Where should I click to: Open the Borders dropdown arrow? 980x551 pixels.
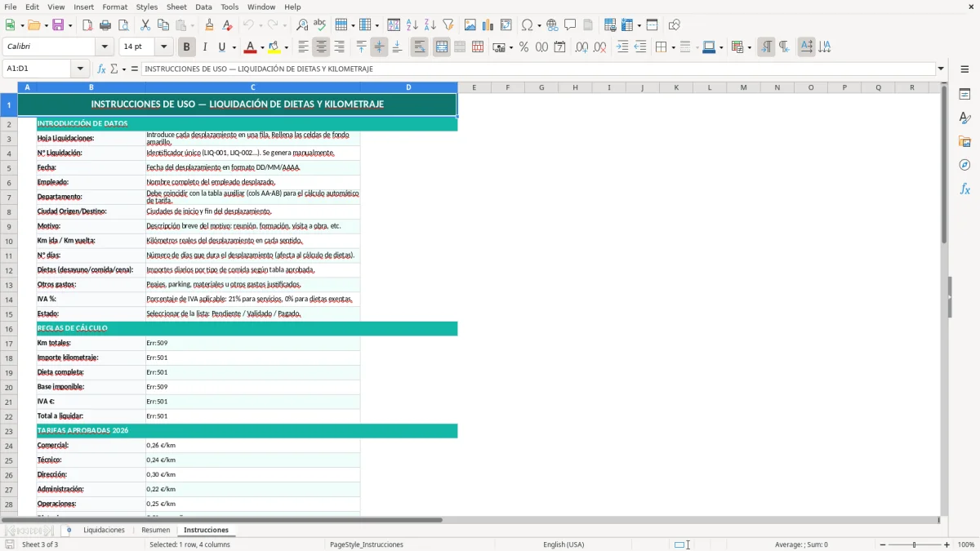point(673,47)
